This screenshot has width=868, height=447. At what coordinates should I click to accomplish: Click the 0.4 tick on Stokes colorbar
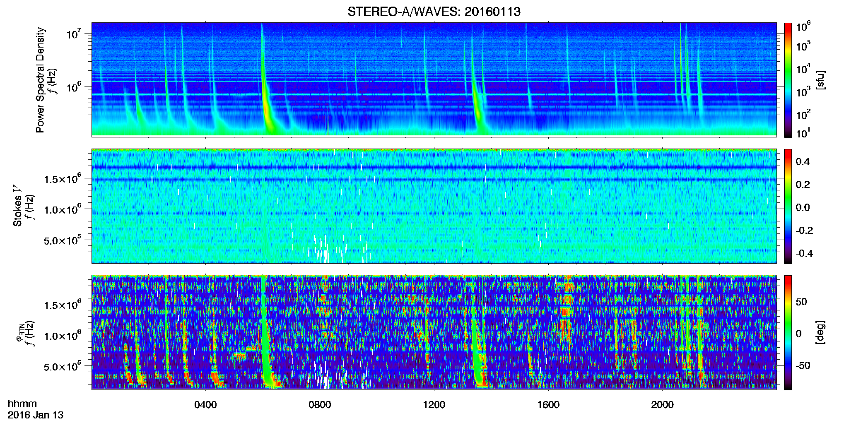(803, 162)
